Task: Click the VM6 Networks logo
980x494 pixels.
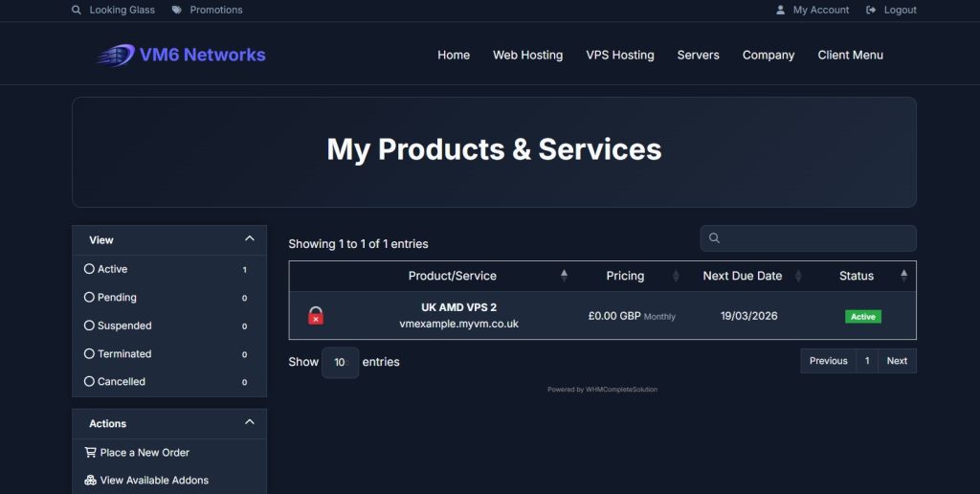Action: (181, 55)
